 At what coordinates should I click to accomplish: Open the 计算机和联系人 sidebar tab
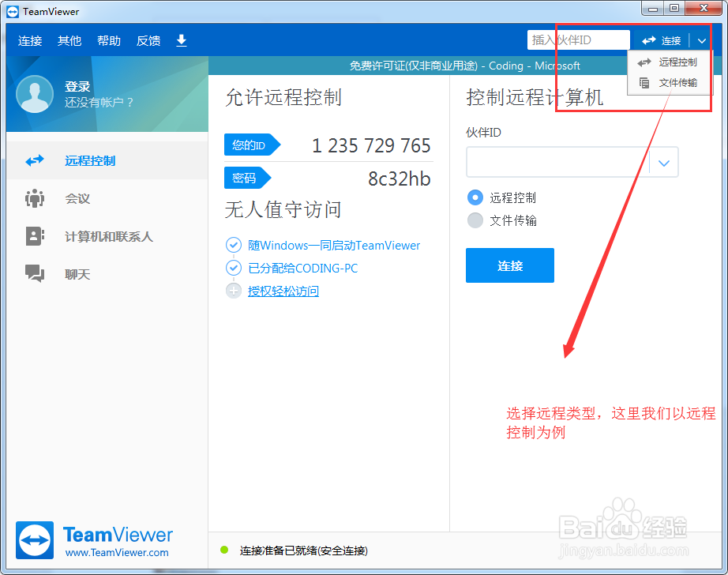[x=107, y=236]
